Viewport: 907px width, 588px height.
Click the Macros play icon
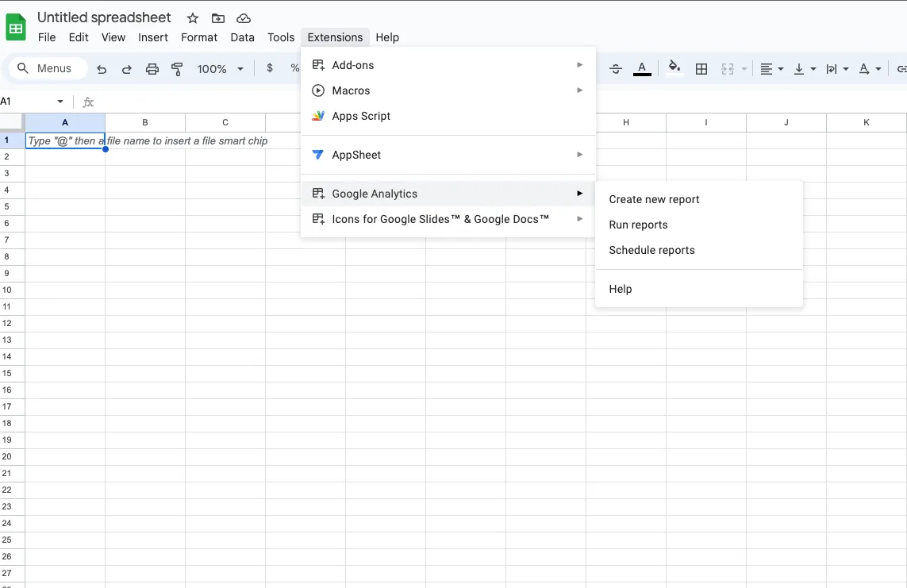318,90
